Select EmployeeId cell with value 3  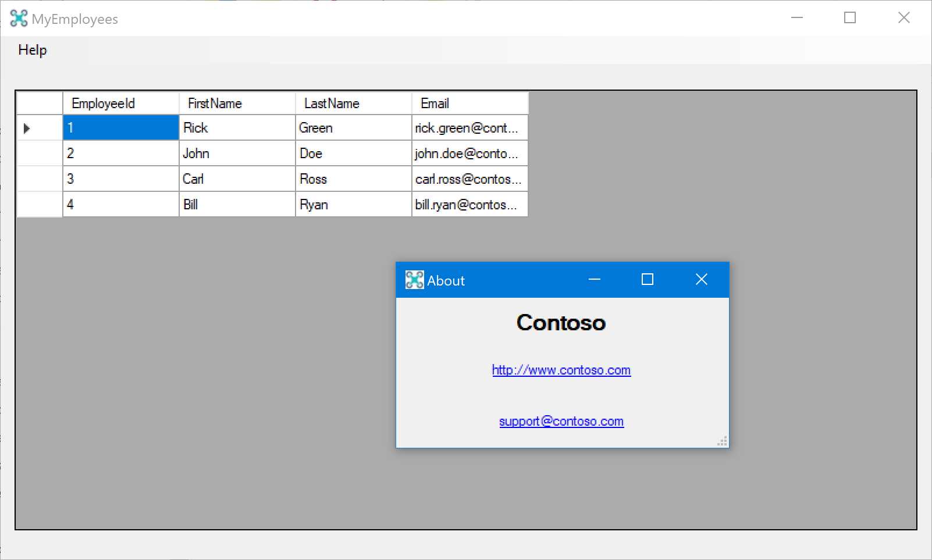(x=121, y=179)
